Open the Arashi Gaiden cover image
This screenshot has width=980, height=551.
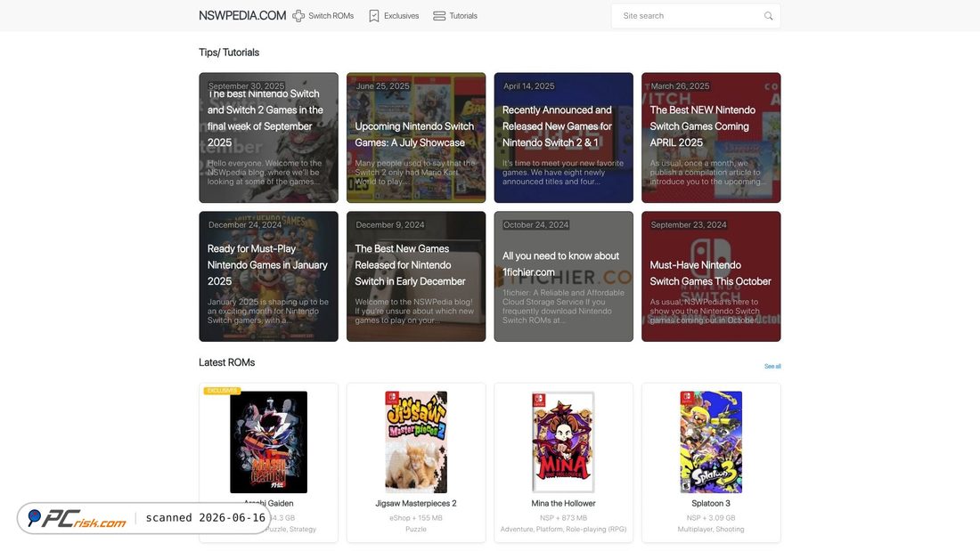coord(269,442)
